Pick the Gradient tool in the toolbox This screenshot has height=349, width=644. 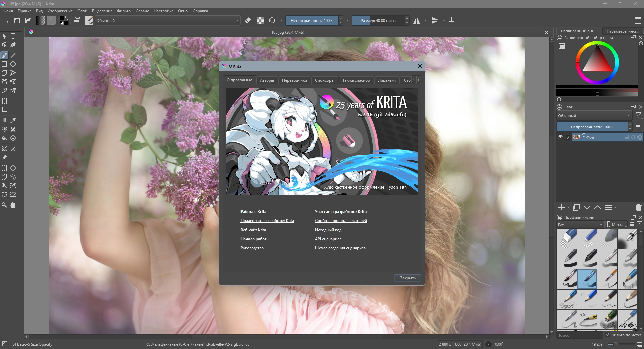[4, 120]
